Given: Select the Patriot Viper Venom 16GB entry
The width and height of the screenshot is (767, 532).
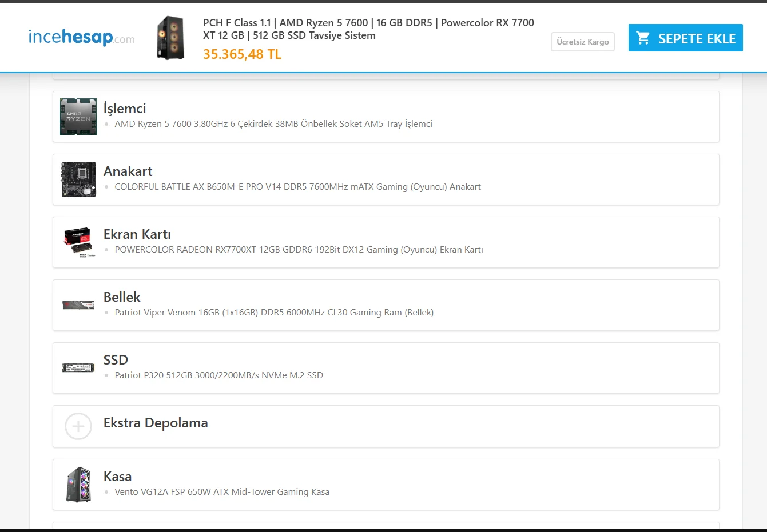Looking at the screenshot, I should click(274, 313).
